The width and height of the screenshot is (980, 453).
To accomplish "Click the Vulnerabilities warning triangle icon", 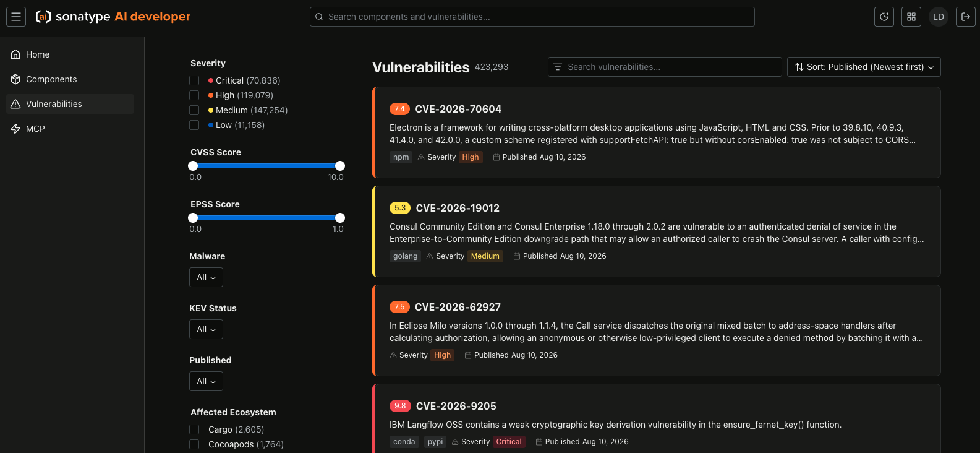I will point(16,104).
